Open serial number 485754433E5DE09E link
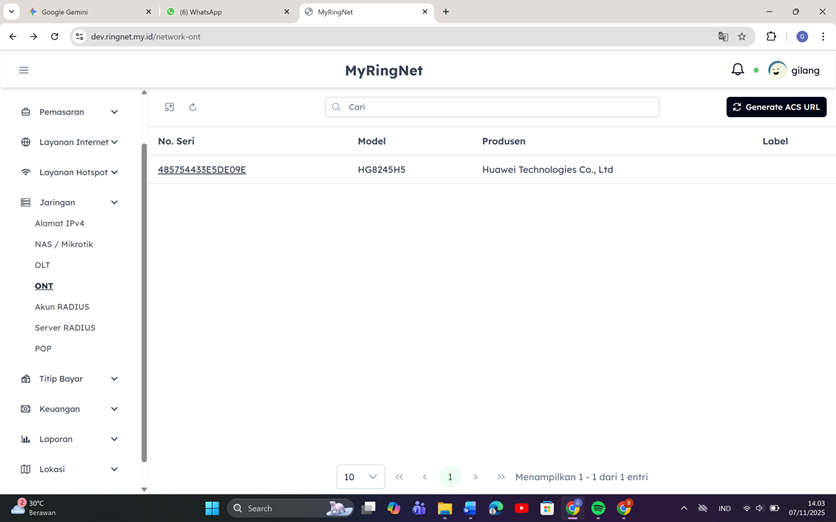The image size is (836, 522). tap(202, 170)
